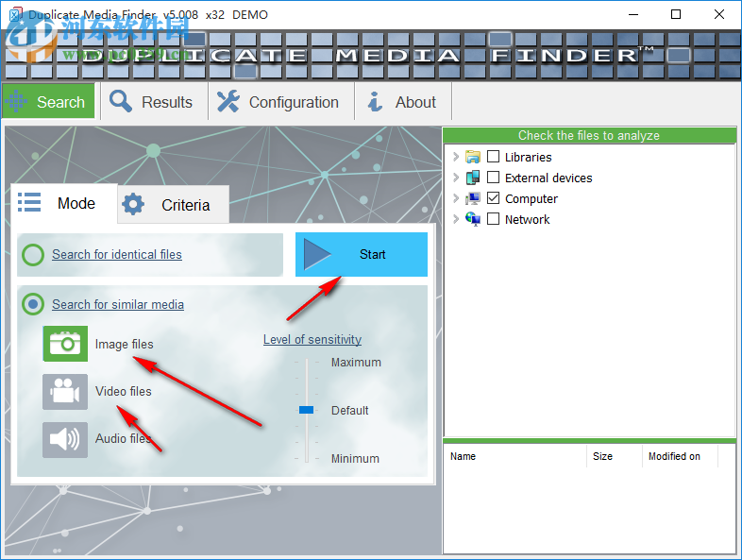This screenshot has width=742, height=560.
Task: Open the Configuration tab
Action: click(x=281, y=101)
